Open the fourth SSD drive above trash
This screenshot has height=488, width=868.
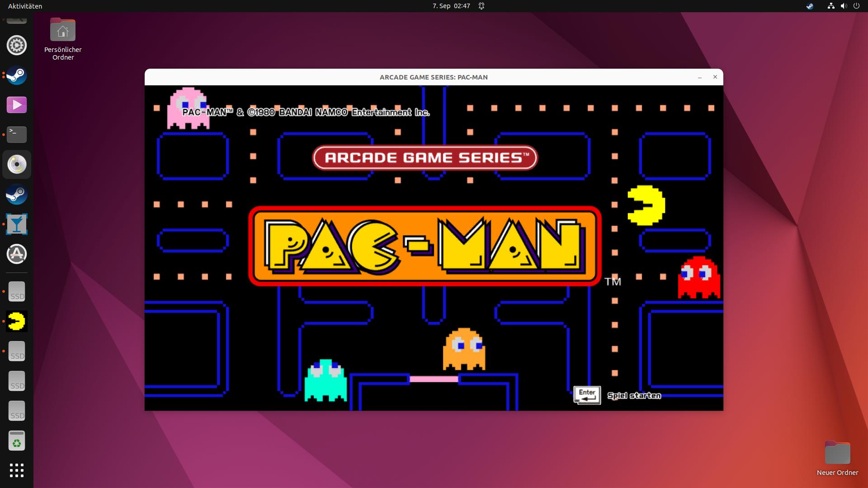tap(17, 411)
